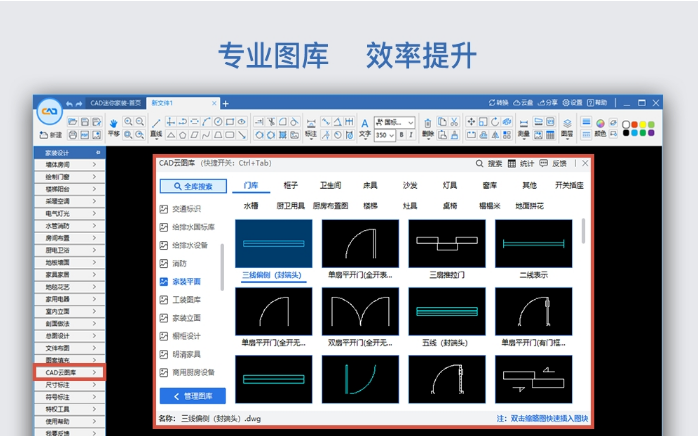The width and height of the screenshot is (699, 436).
Task: Open the layers tool (图层)
Action: tap(567, 128)
